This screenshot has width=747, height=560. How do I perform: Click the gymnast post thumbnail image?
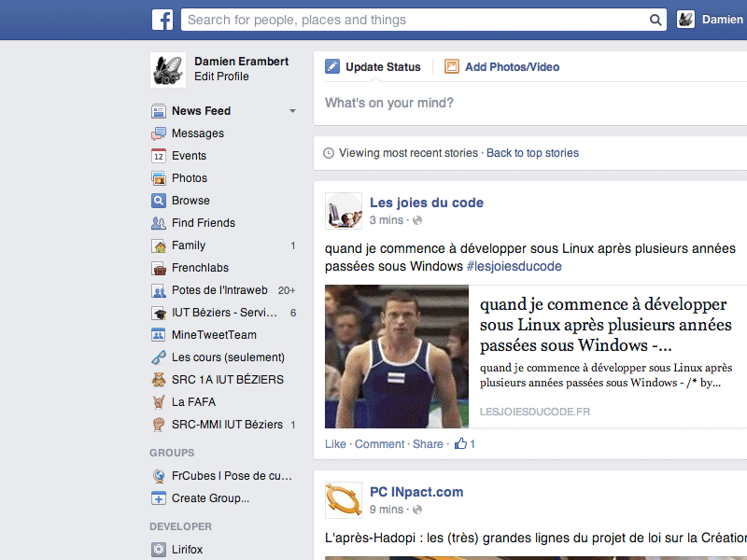pos(397,357)
